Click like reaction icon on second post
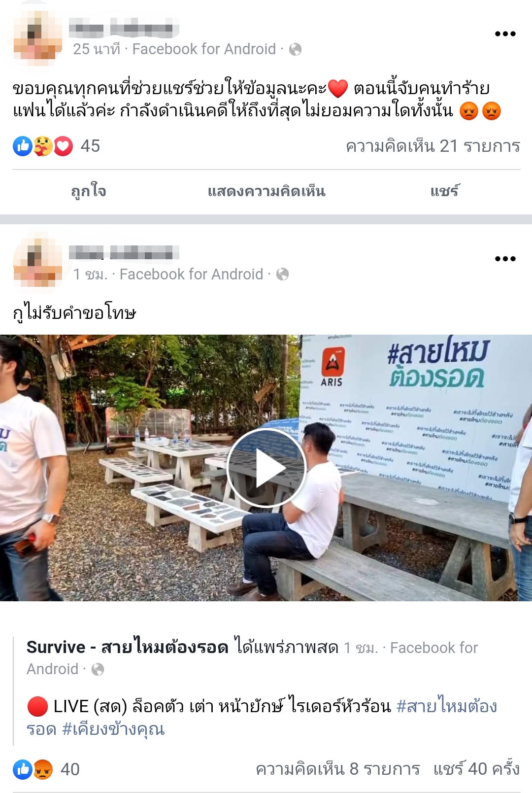Viewport: 532px width, 793px height. click(x=23, y=769)
